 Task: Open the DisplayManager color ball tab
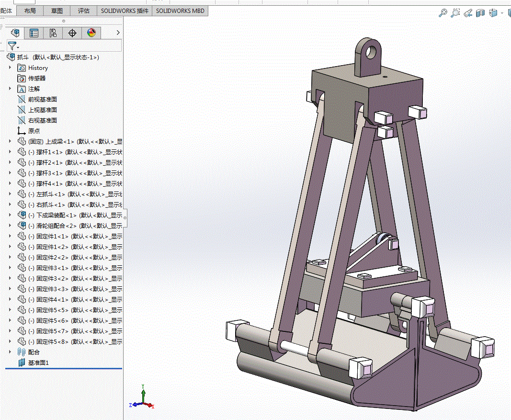click(91, 33)
